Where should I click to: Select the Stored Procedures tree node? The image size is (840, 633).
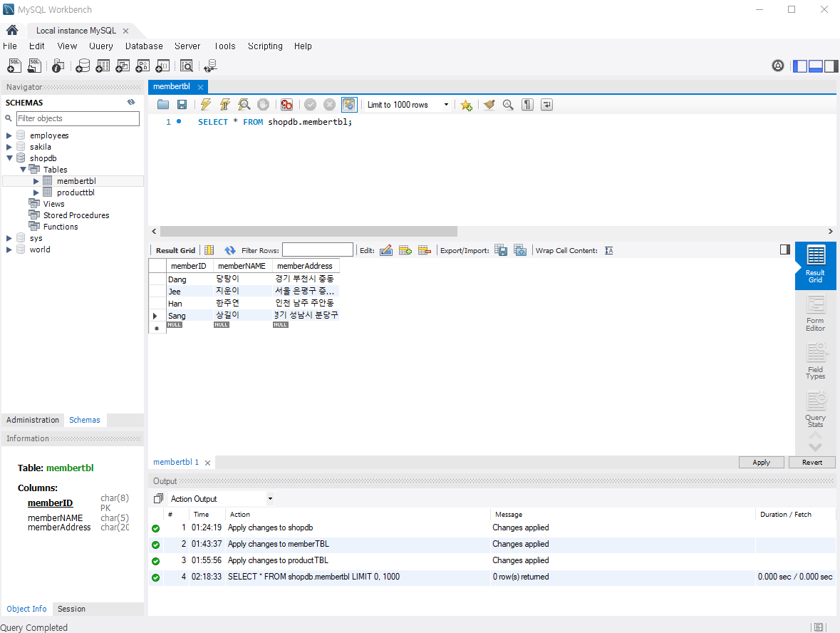pos(76,215)
